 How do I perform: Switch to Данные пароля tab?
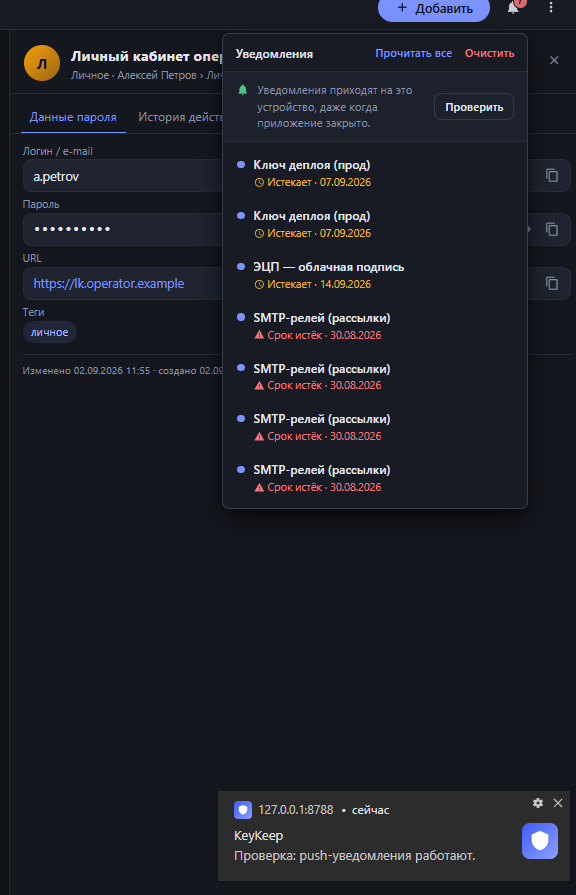click(73, 117)
